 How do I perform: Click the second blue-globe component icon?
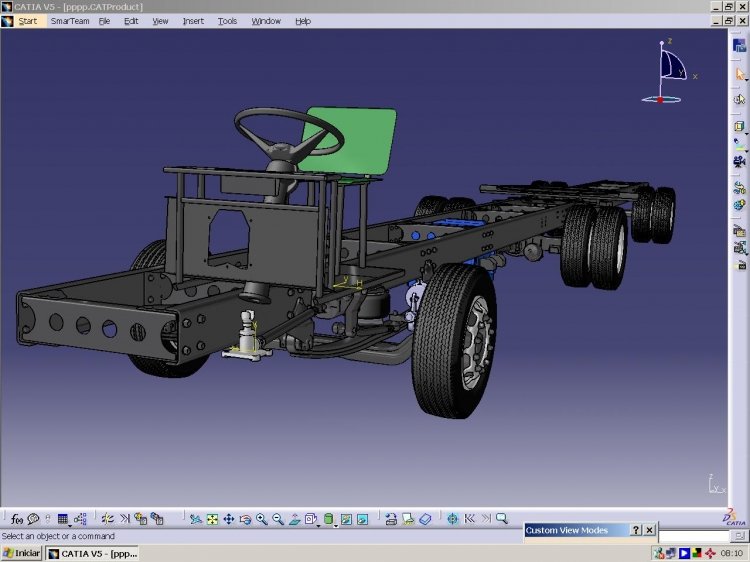(x=157, y=519)
